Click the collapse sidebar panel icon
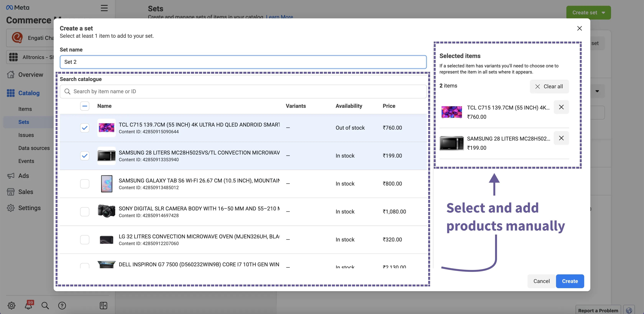The width and height of the screenshot is (644, 314). pos(103,305)
